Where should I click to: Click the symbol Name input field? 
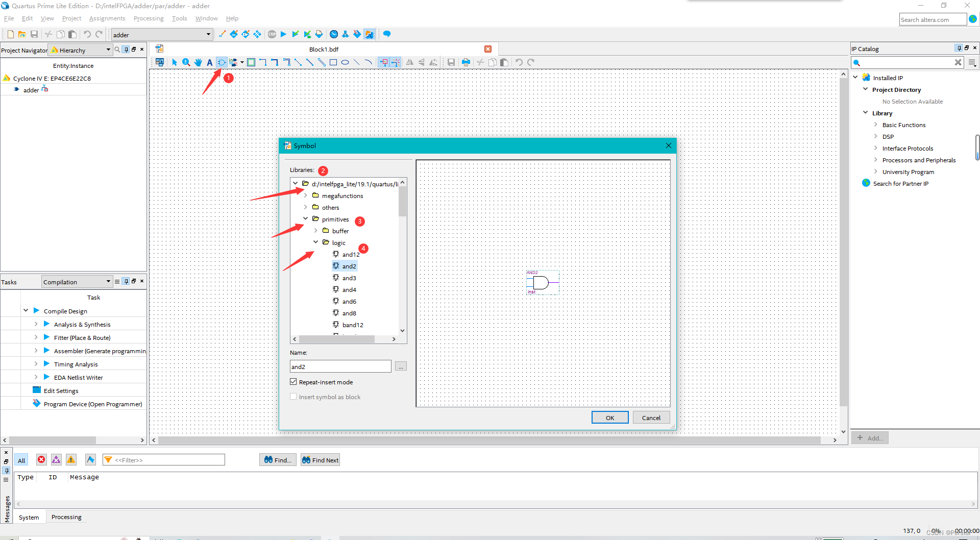coord(340,366)
